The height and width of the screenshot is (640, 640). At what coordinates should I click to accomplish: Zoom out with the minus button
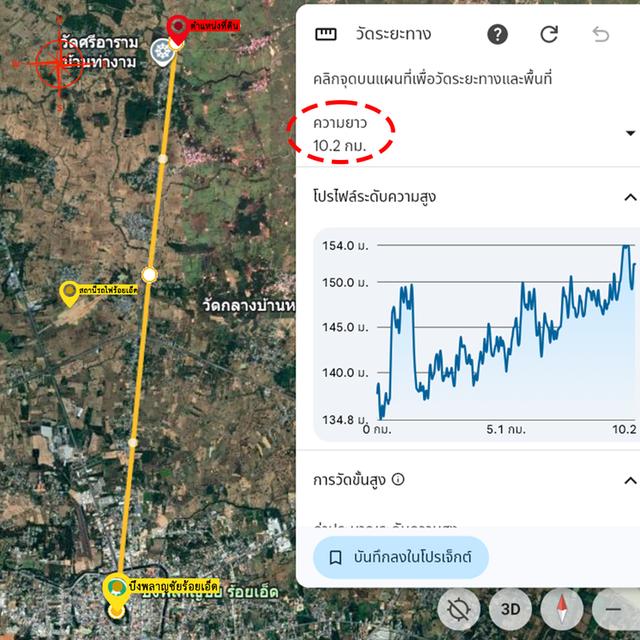pos(613,609)
